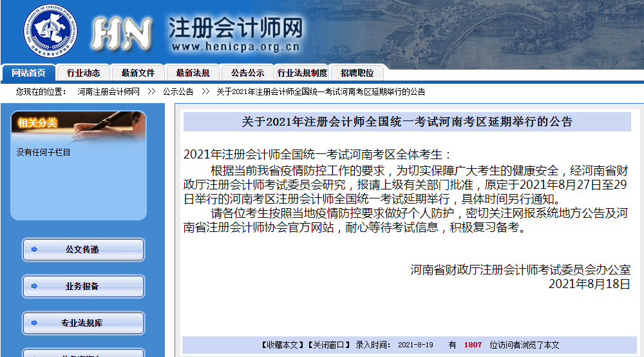Click the 关闭窗口 link
This screenshot has width=644, height=357.
tap(329, 345)
